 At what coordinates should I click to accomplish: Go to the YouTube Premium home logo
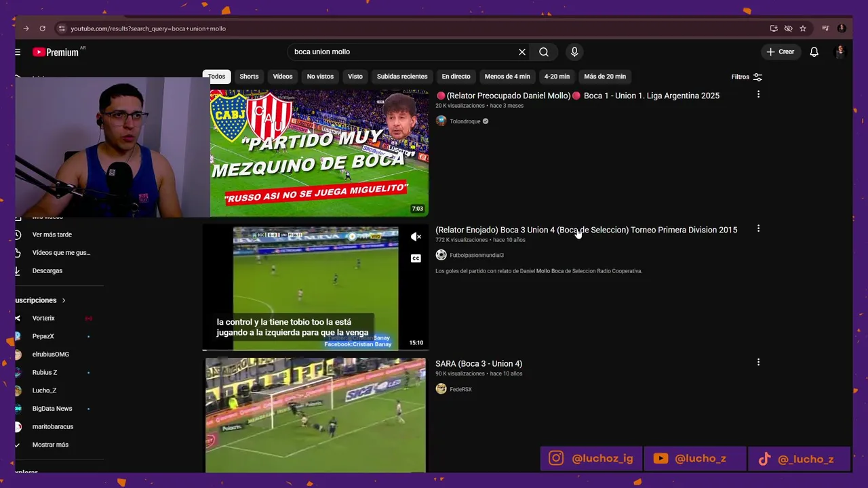56,52
